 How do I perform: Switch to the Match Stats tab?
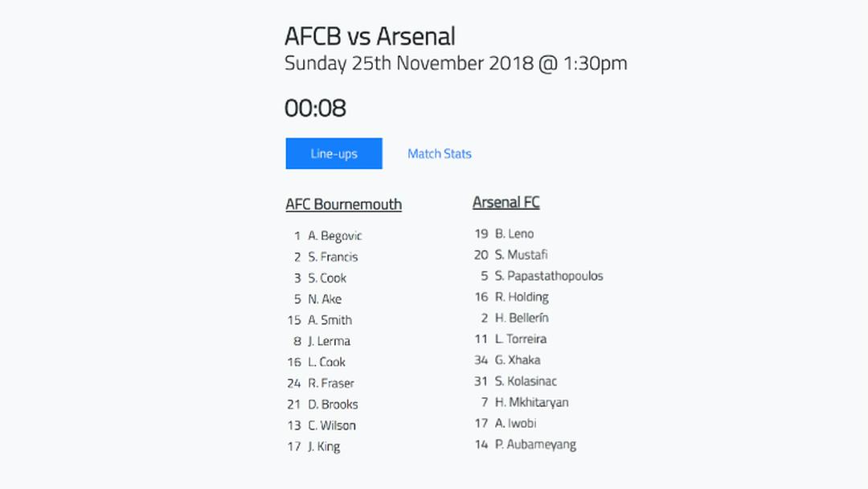click(439, 154)
